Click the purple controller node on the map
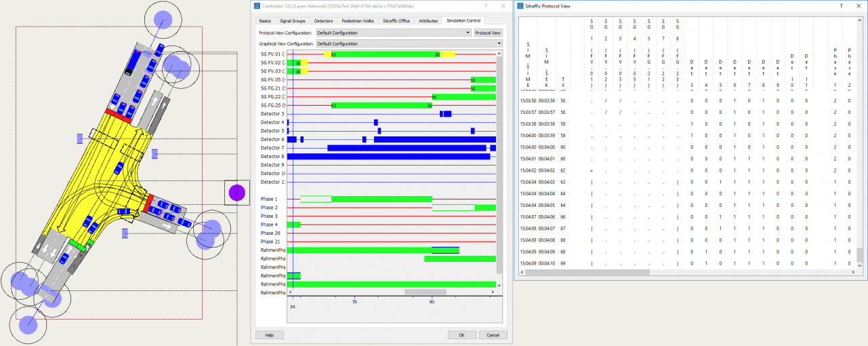This screenshot has width=868, height=346. [236, 193]
